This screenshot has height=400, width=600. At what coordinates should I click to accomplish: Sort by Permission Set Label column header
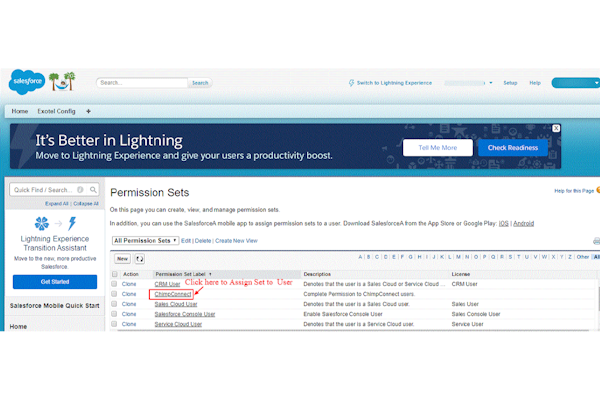[x=178, y=274]
